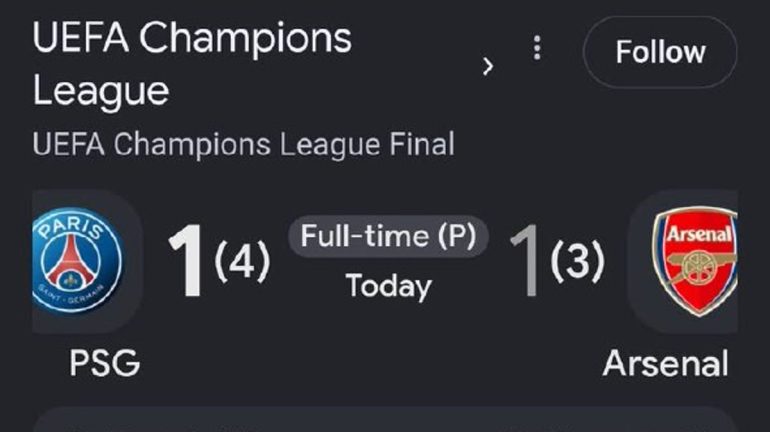
Task: Click the word League in the title
Action: [101, 91]
